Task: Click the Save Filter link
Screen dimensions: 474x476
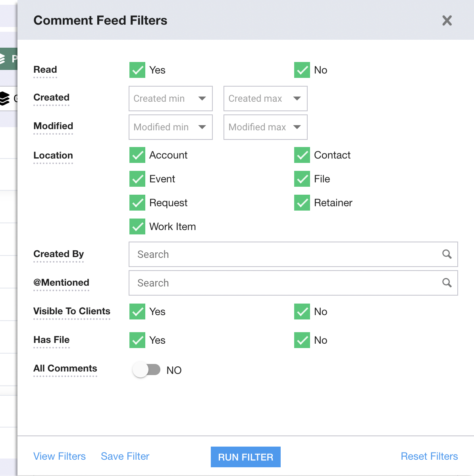Action: 125,456
